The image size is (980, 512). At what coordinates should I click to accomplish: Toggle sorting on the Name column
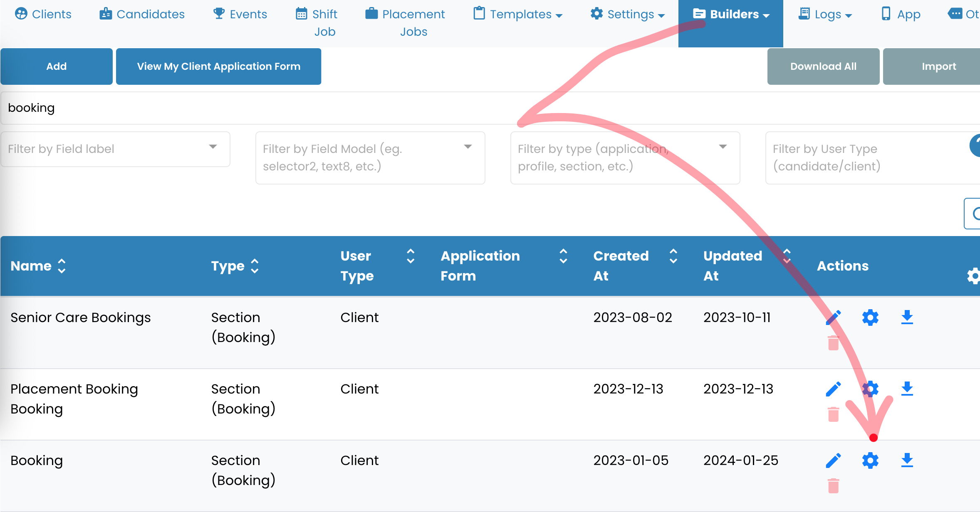tap(62, 266)
